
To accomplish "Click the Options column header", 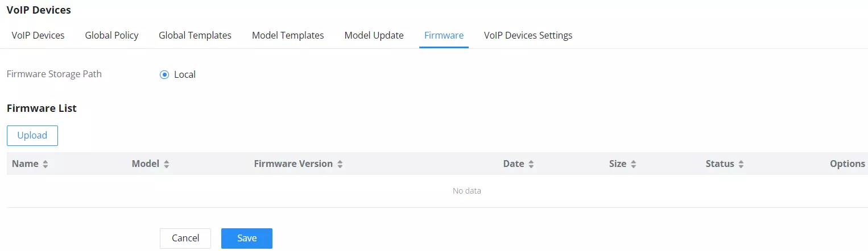I will coord(848,164).
